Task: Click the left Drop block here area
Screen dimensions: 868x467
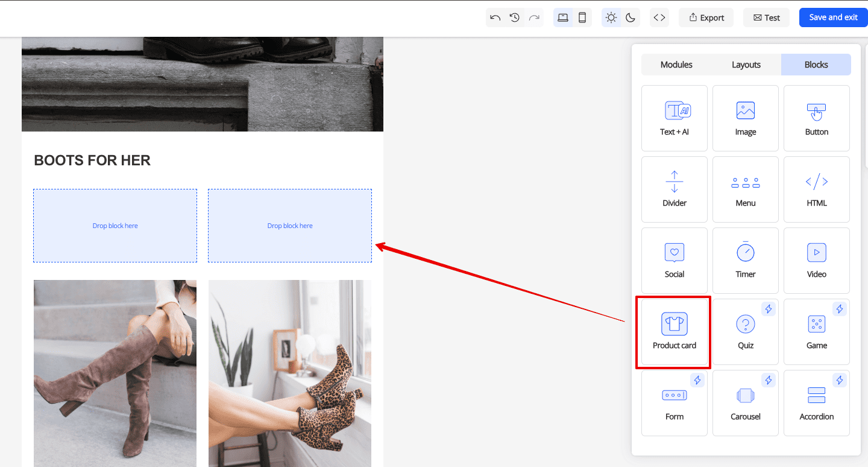Action: pyautogui.click(x=115, y=226)
